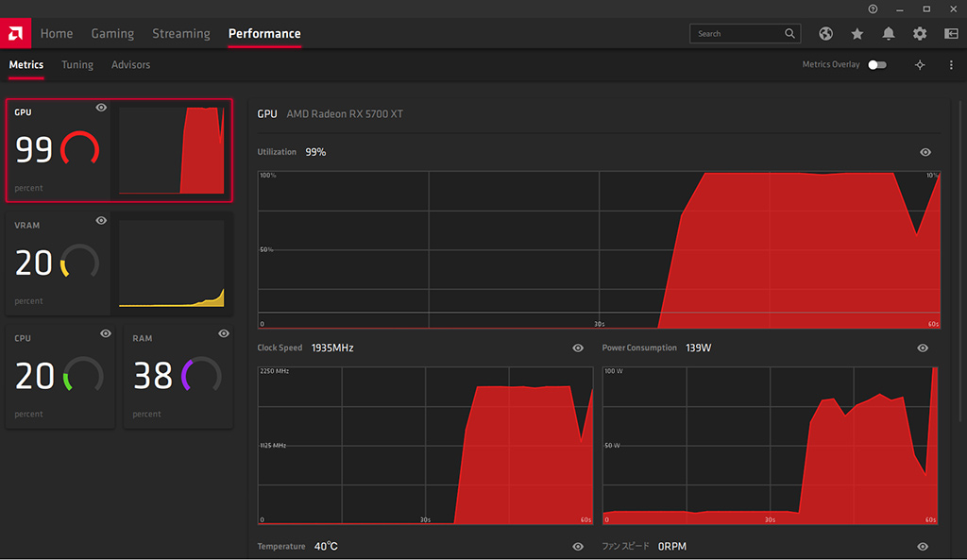Switch to the Advisors sub-tab
The width and height of the screenshot is (967, 560).
point(130,65)
